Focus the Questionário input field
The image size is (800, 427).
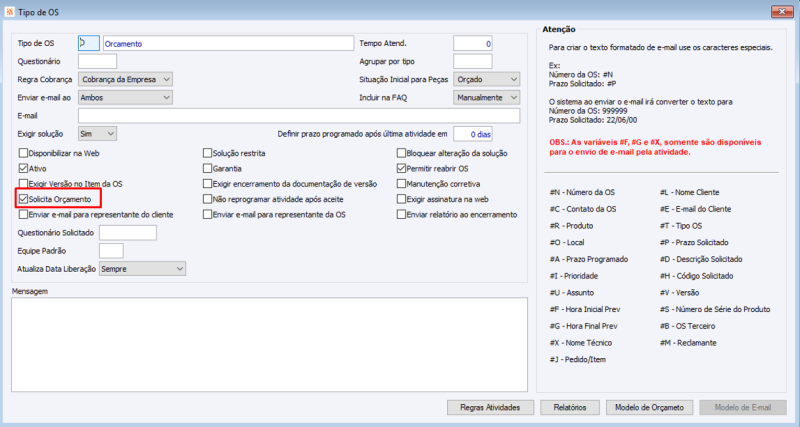coord(97,61)
